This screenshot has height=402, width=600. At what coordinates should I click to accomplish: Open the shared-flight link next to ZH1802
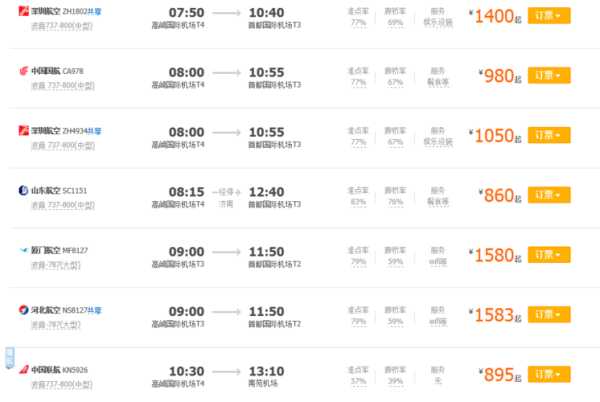tap(95, 11)
